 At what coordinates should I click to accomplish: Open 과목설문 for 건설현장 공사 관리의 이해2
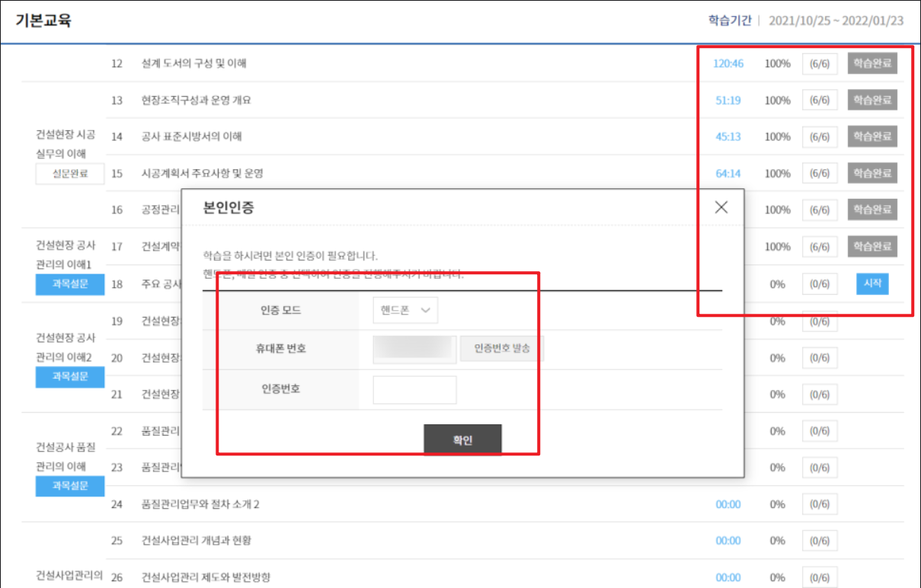click(x=69, y=376)
